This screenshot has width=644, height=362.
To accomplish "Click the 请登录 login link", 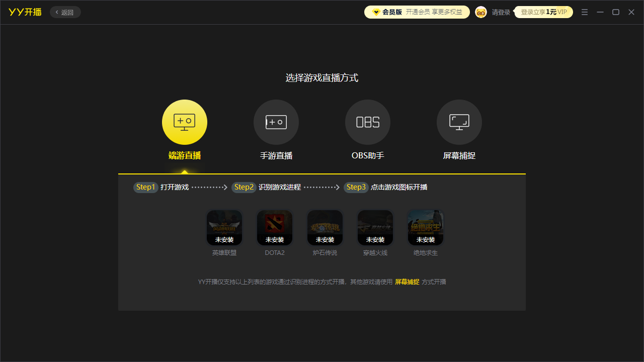I will pyautogui.click(x=501, y=12).
